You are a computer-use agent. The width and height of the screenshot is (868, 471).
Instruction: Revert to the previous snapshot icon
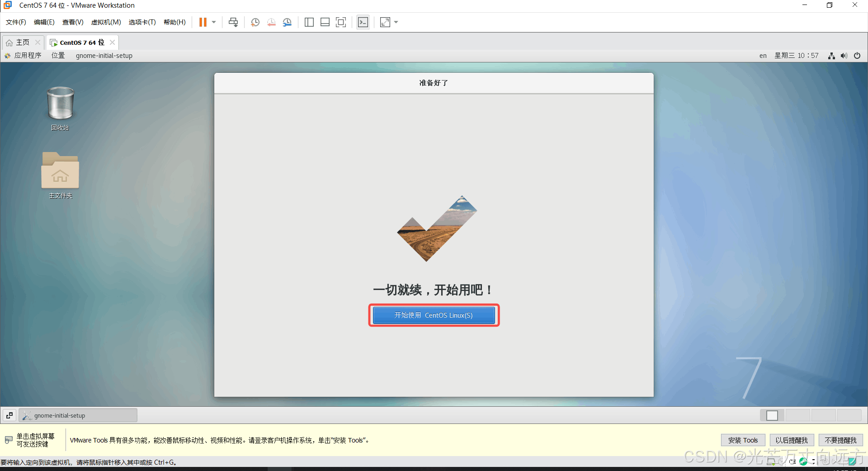coord(271,22)
